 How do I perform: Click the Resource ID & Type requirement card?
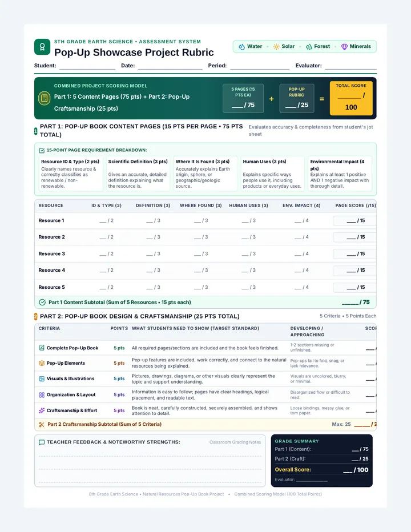point(71,174)
